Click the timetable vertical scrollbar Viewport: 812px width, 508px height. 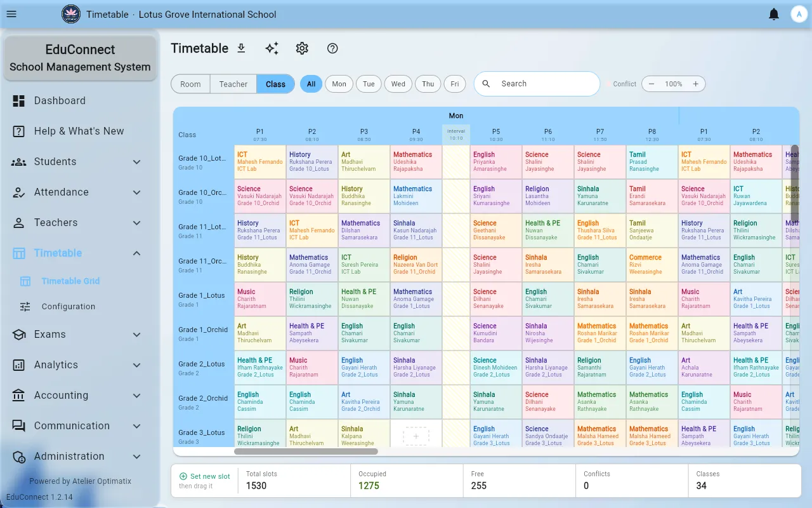[x=795, y=184]
